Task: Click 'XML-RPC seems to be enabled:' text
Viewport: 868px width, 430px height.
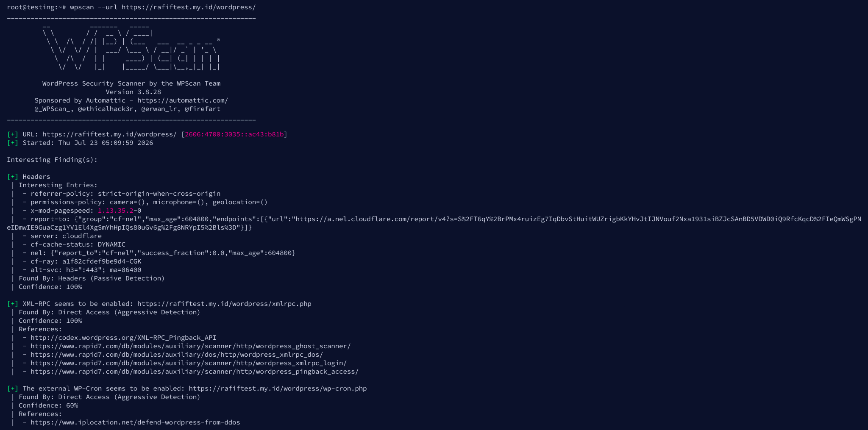Action: pyautogui.click(x=78, y=304)
